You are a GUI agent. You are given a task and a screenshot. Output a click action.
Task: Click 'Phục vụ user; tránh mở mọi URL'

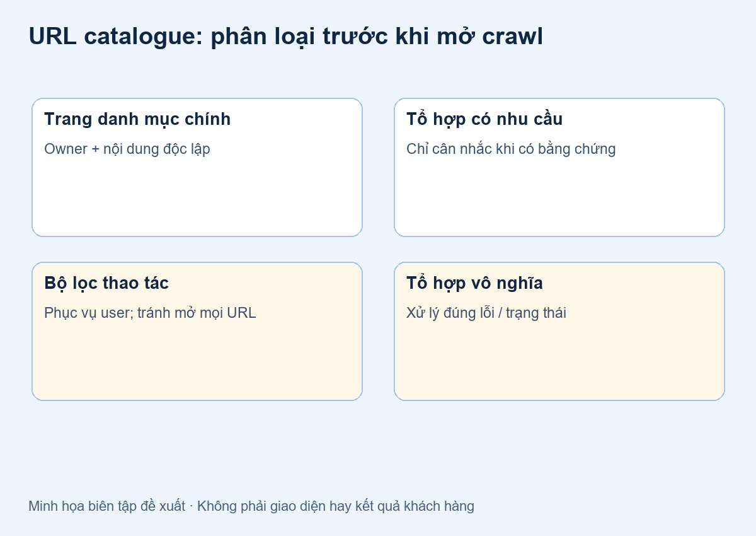150,313
